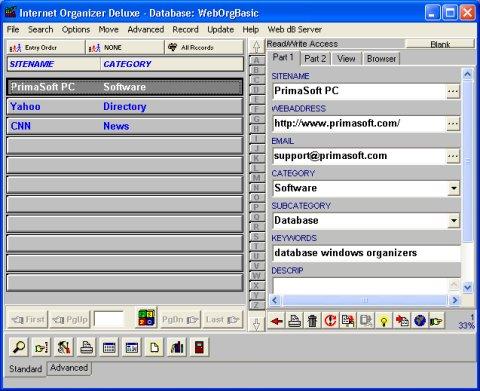Click the blank page new document icon

tap(154, 347)
